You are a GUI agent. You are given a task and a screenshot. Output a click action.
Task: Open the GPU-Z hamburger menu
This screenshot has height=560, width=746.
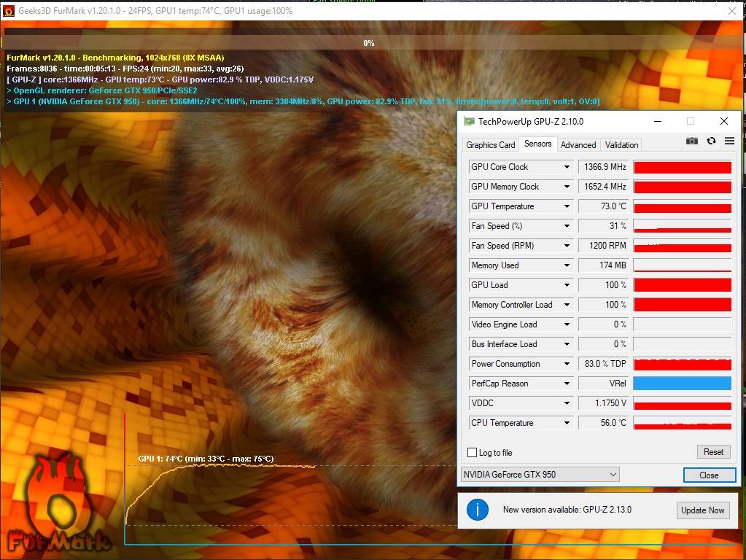coord(729,141)
